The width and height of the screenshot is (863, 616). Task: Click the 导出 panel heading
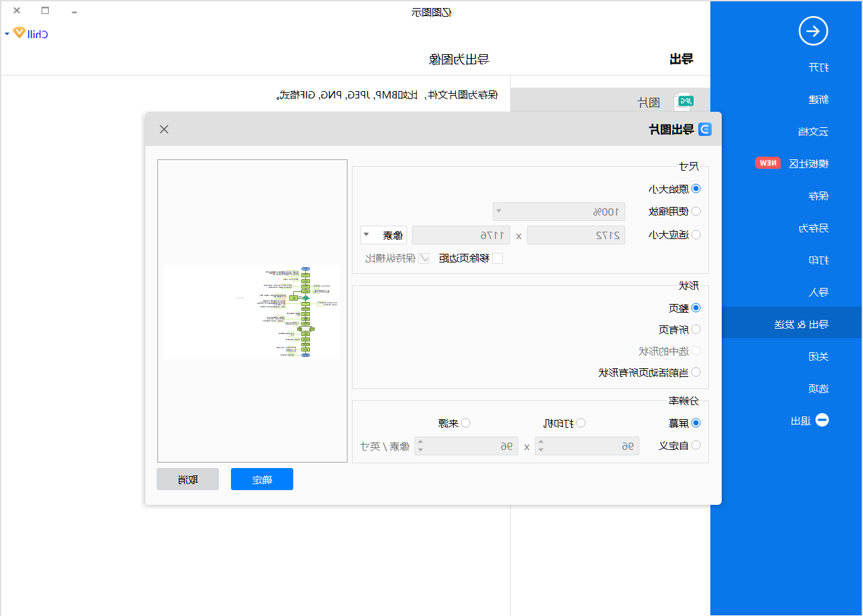point(682,59)
